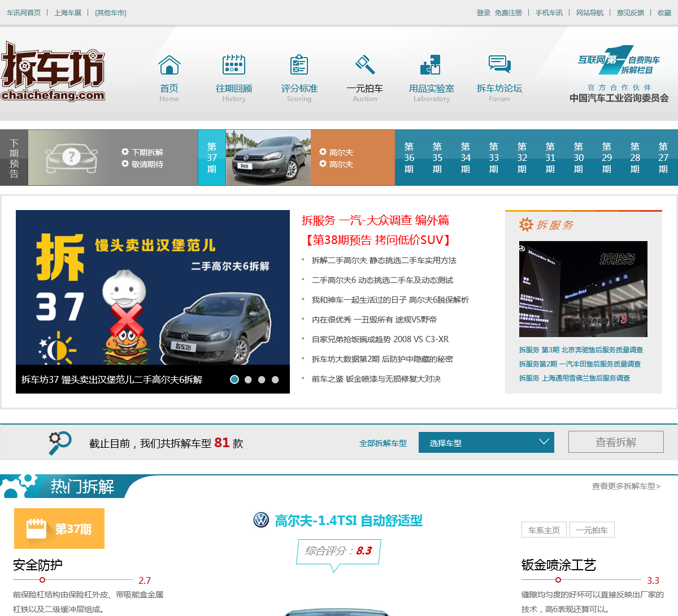Open 网站导航 top link
Screen dimensions: 678x616
(x=590, y=12)
